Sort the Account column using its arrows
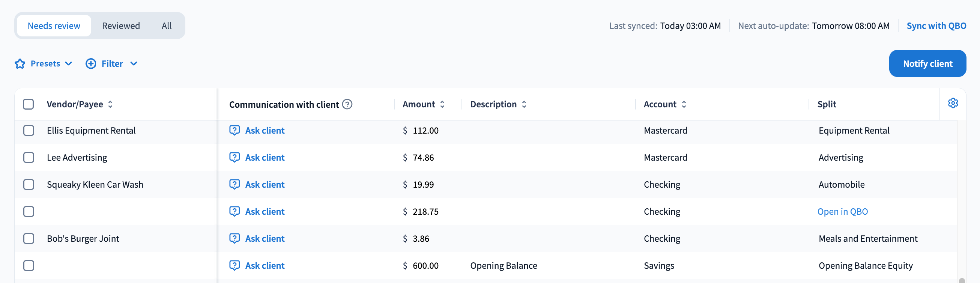 click(x=684, y=104)
